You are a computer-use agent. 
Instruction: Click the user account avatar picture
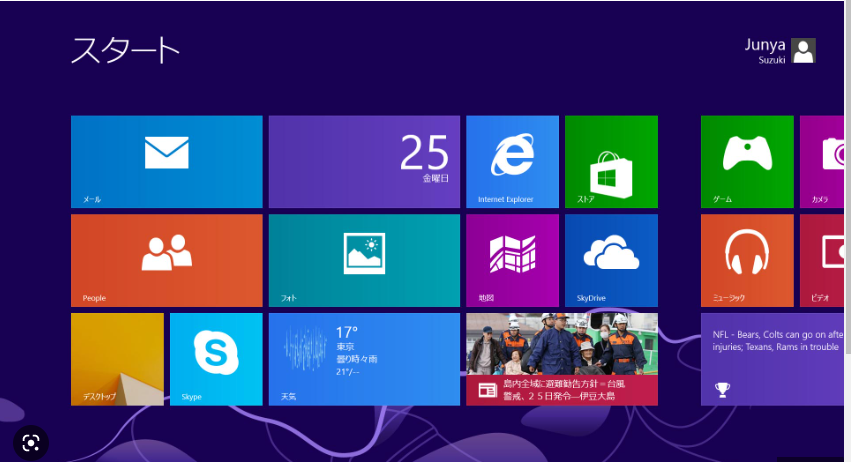(803, 51)
